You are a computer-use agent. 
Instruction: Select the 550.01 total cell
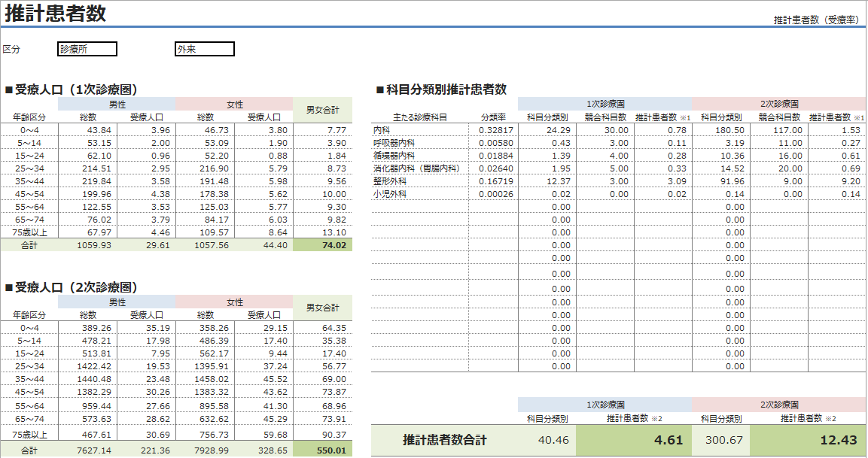pyautogui.click(x=323, y=450)
